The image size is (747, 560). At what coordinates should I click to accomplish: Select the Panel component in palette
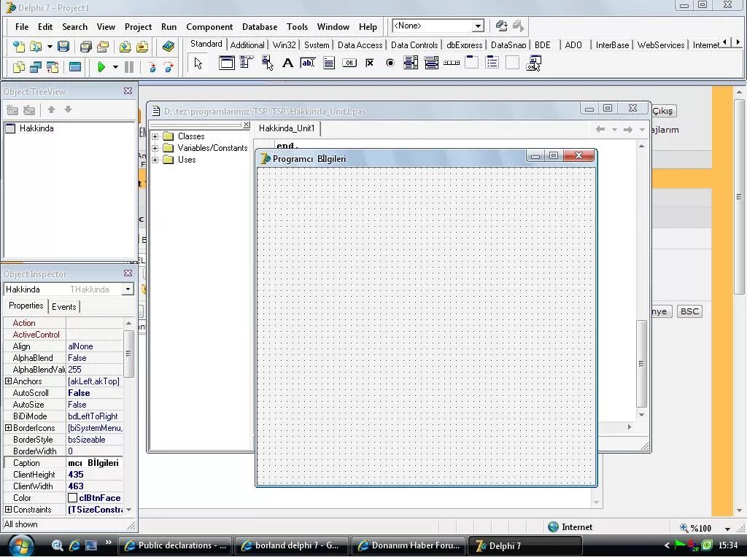[513, 63]
